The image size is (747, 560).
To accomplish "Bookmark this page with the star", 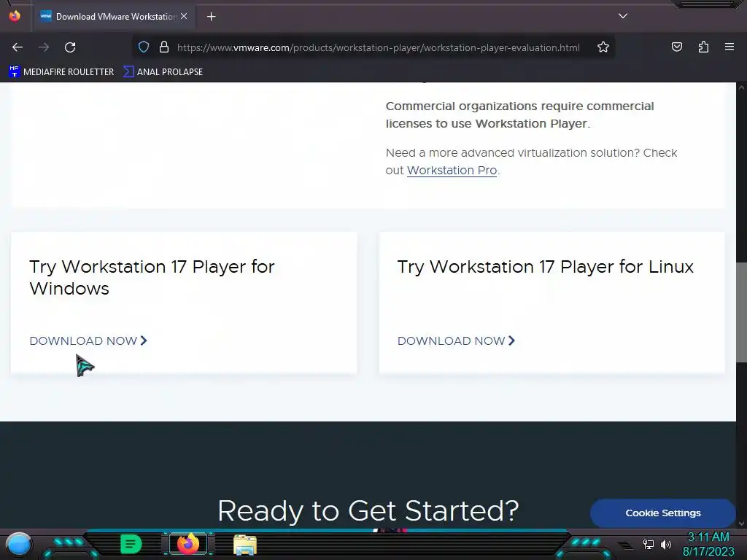I will [x=603, y=47].
